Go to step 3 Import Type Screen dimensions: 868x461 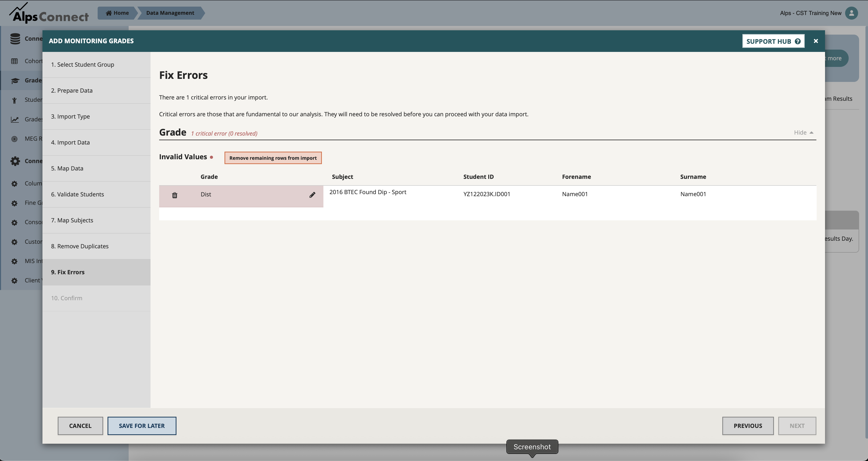(x=96, y=116)
